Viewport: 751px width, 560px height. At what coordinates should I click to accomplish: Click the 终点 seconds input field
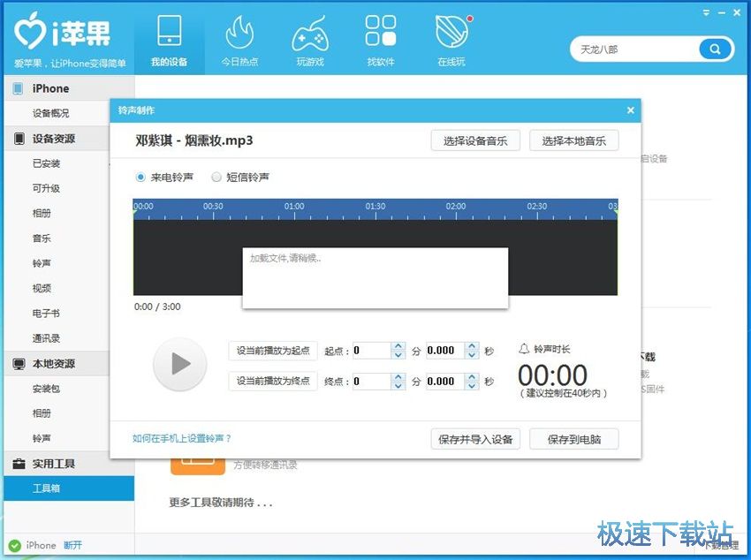tap(445, 382)
